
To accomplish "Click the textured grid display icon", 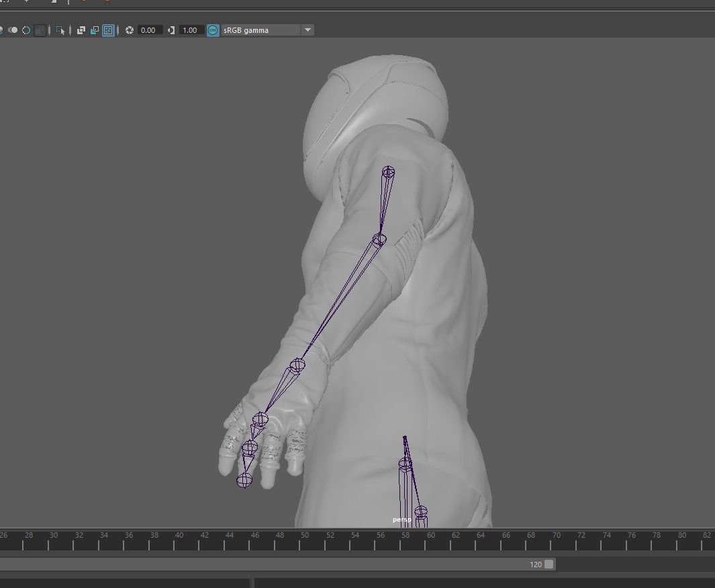I will (41, 30).
